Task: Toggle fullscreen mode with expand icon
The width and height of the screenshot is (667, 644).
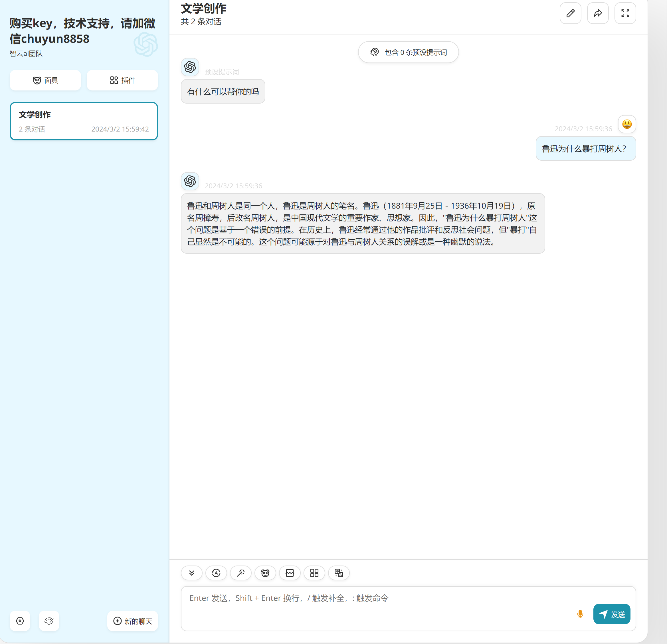Action: (x=625, y=13)
